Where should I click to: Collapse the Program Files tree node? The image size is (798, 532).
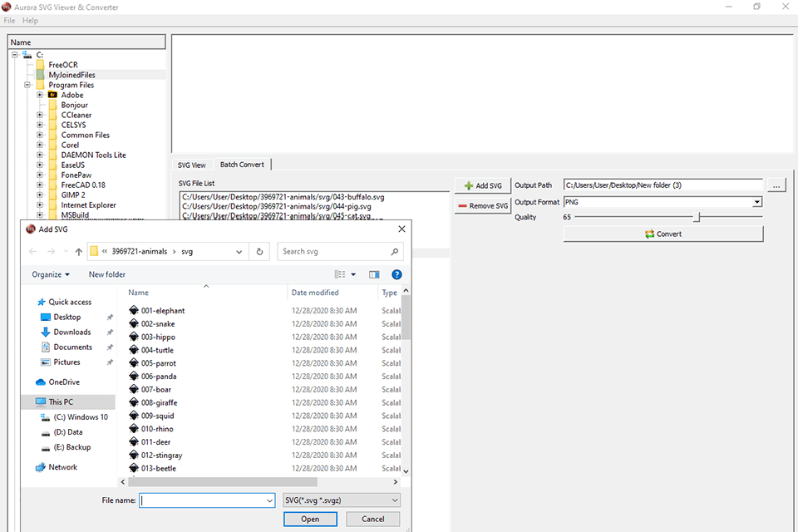27,85
